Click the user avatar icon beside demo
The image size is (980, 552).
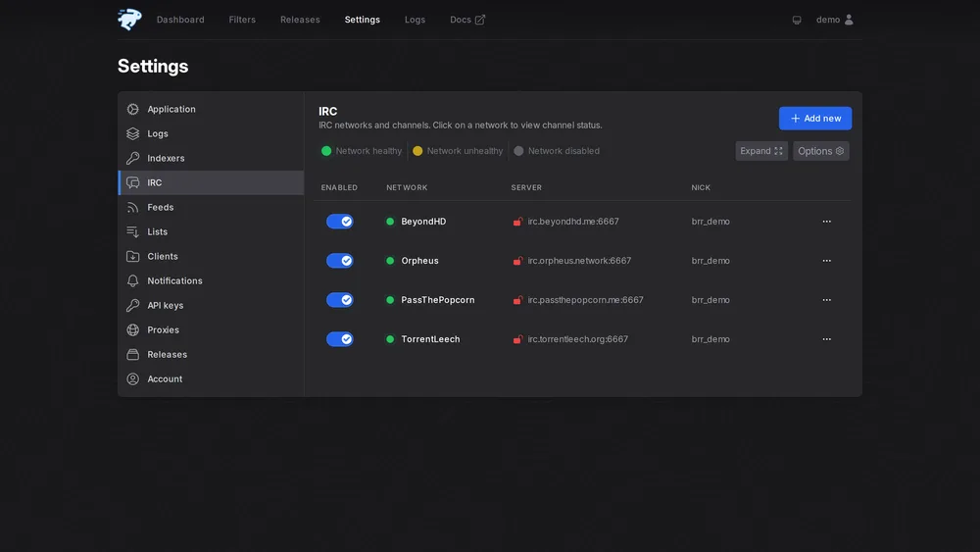849,20
